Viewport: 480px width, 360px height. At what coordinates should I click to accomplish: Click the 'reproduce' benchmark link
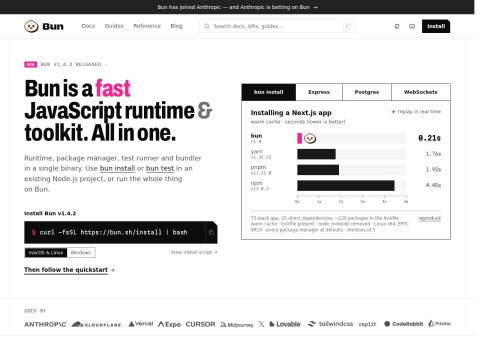pyautogui.click(x=430, y=218)
